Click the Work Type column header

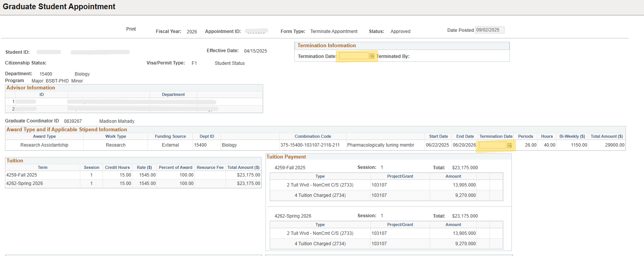tap(116, 136)
